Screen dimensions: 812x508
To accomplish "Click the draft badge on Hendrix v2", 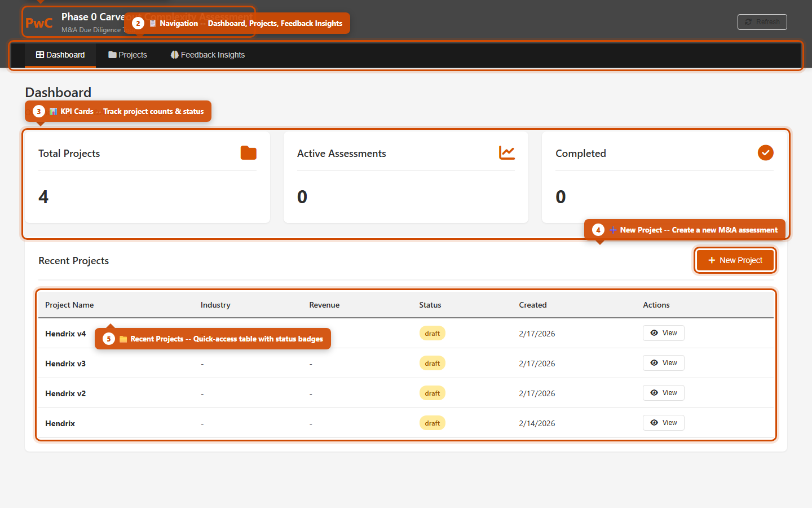I will point(432,393).
